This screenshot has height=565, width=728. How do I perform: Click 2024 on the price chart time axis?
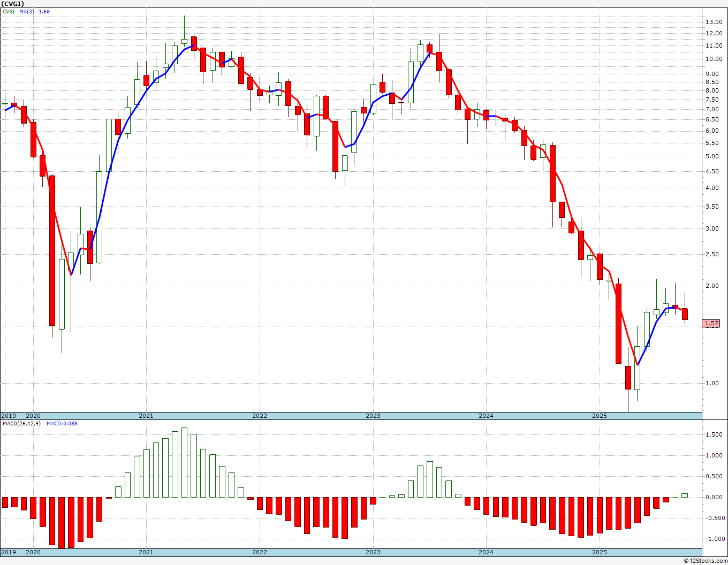tap(486, 416)
